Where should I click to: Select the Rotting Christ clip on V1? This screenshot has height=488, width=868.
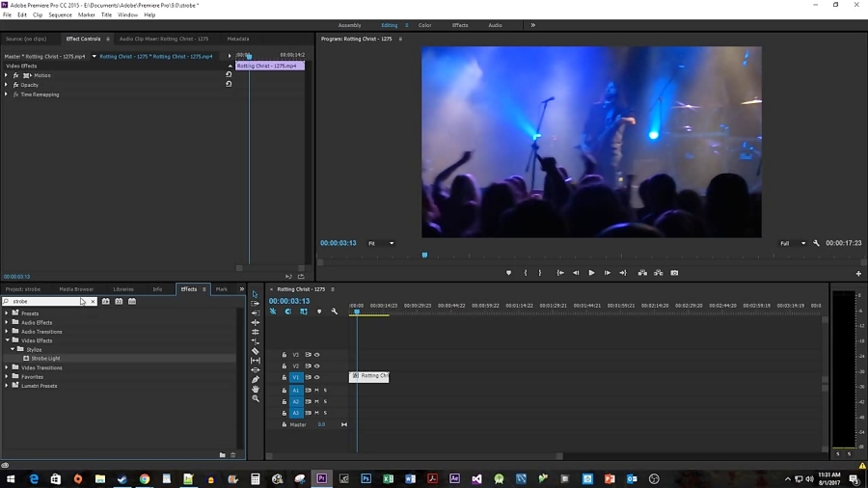(369, 376)
